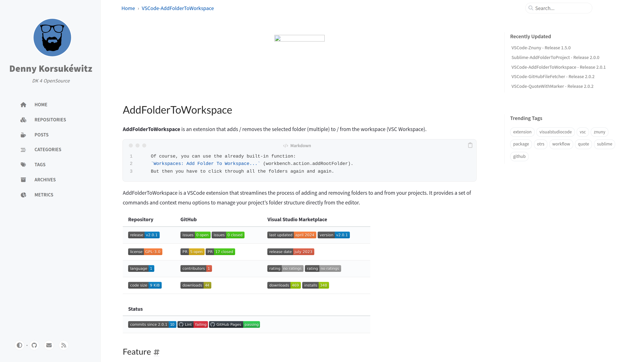
Task: Click the Archives box icon
Action: [23, 180]
